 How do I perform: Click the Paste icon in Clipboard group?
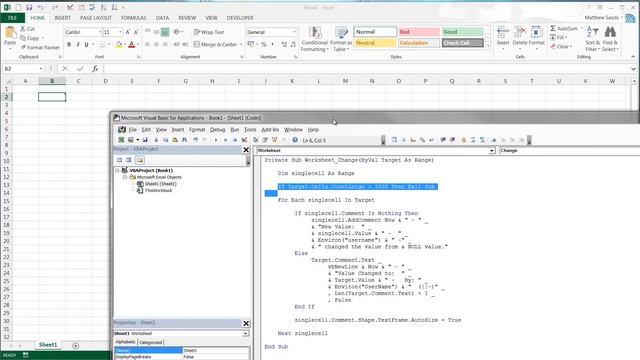tap(10, 33)
